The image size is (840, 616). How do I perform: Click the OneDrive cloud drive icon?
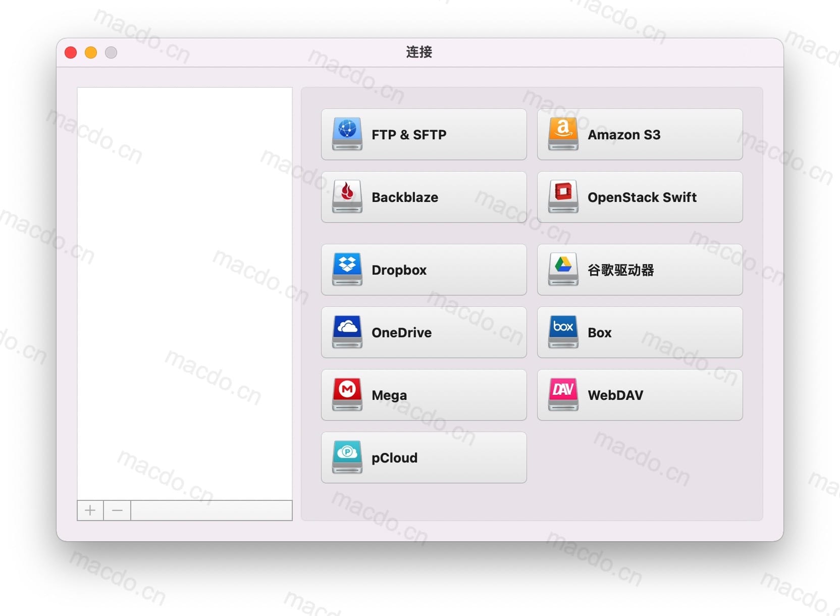tap(347, 332)
